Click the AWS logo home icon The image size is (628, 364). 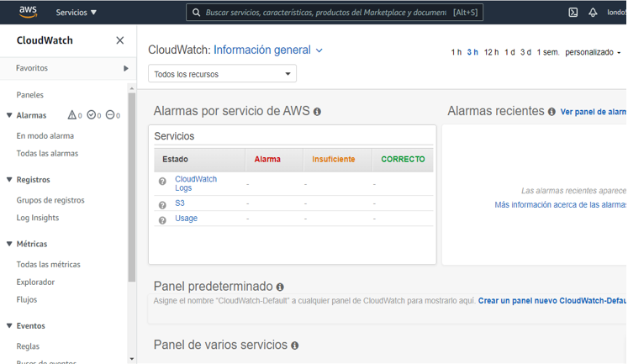coord(28,12)
